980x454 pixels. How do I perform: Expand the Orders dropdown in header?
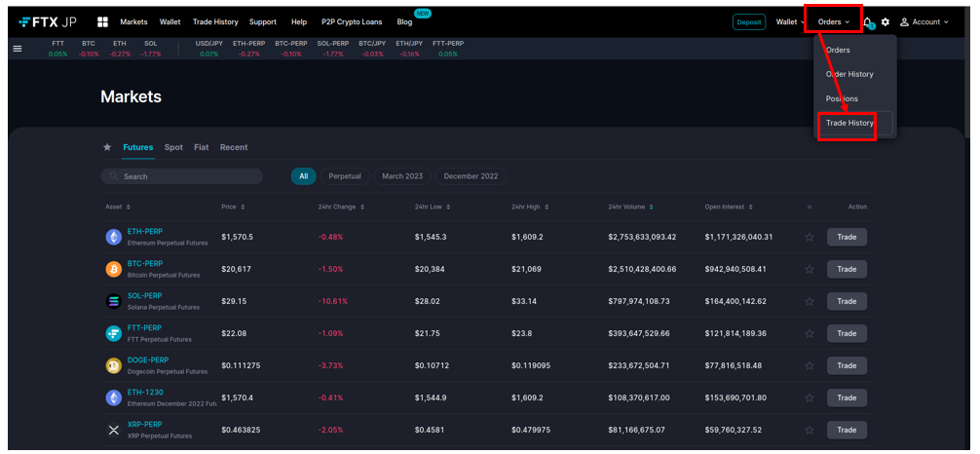pos(834,21)
